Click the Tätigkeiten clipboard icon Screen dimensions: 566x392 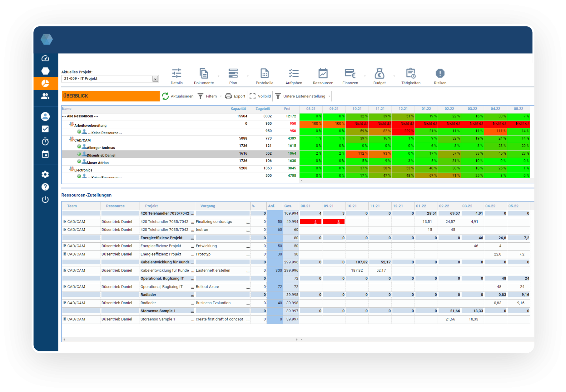(411, 74)
